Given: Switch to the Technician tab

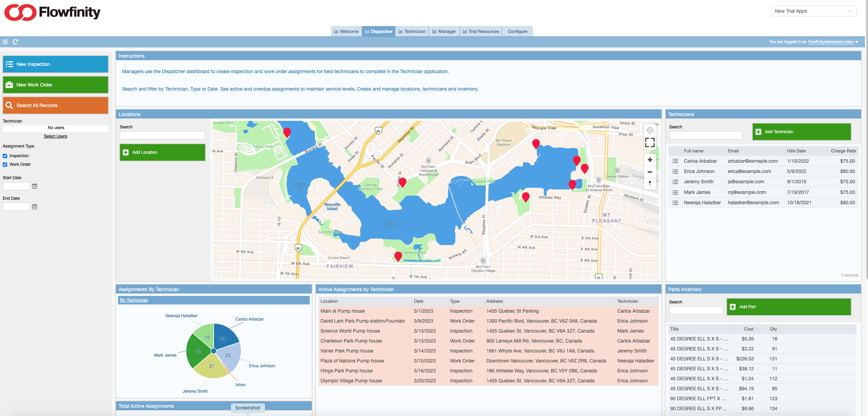Looking at the screenshot, I should pyautogui.click(x=412, y=31).
